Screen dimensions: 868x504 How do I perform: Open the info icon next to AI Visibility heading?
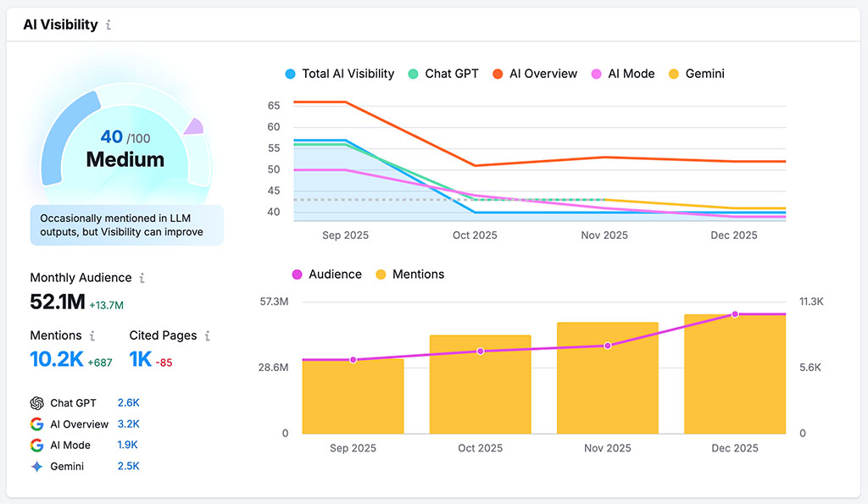click(x=108, y=25)
